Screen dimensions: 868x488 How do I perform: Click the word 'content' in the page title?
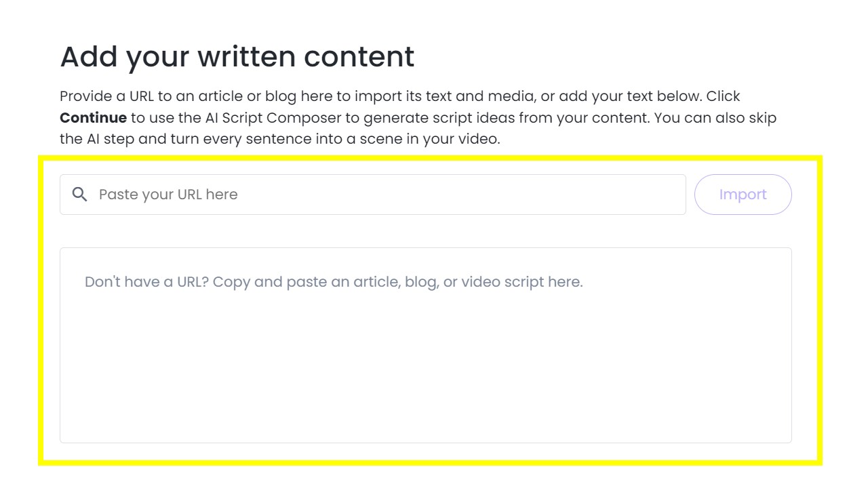(359, 56)
